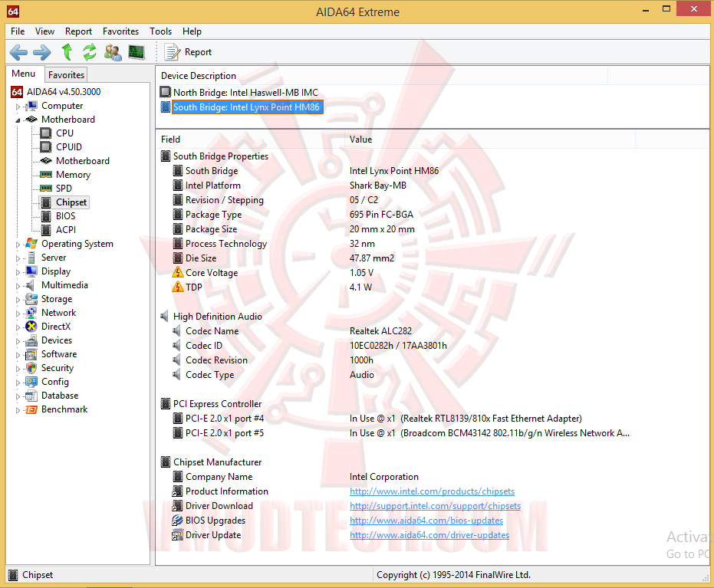Screen dimensions: 714x588
Task: Expand the Server tree node
Action: coord(18,258)
